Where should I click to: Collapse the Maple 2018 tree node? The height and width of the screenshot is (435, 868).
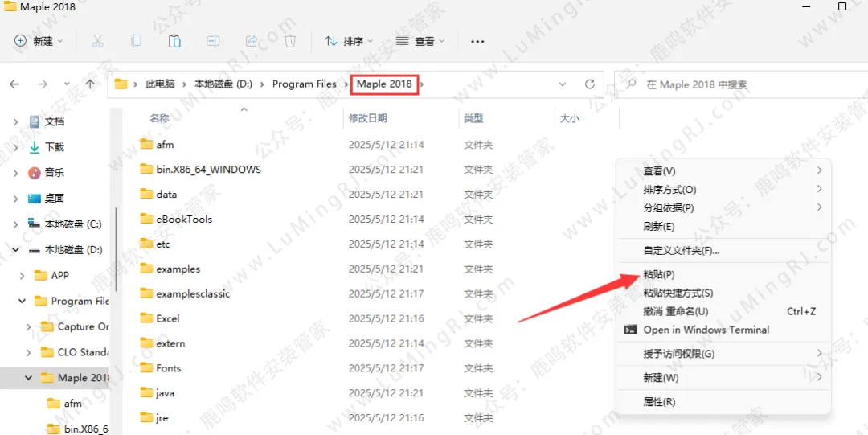(29, 378)
